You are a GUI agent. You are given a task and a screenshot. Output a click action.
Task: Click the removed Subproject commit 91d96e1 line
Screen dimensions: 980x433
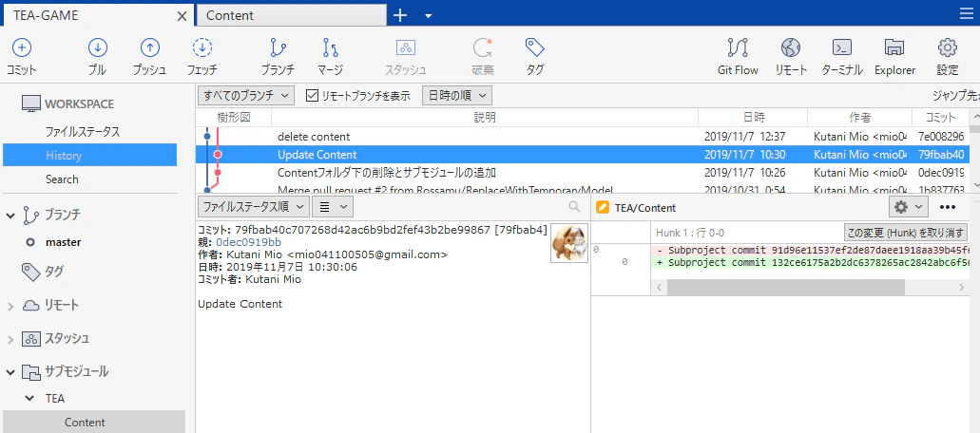[811, 250]
